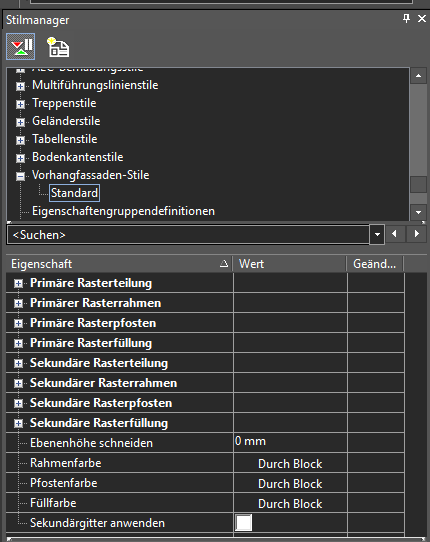
Task: Change Füllfarbe Durch Block color value
Action: tap(290, 504)
